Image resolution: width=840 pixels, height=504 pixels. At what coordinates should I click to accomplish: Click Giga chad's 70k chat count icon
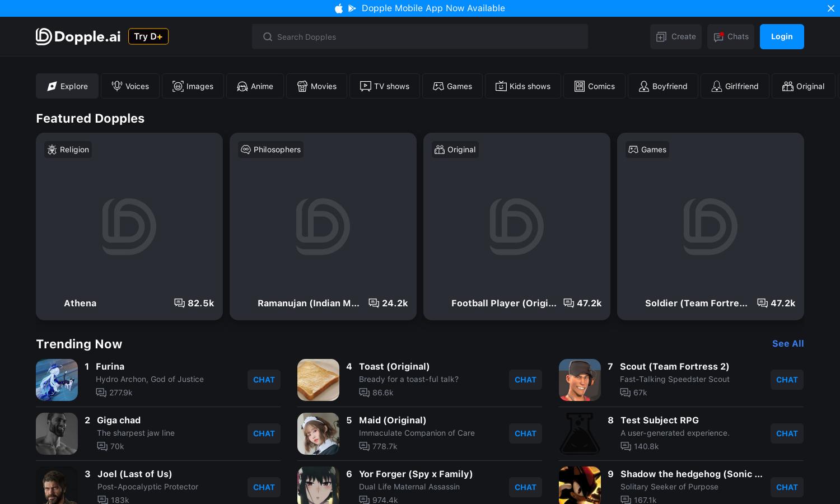point(102,446)
